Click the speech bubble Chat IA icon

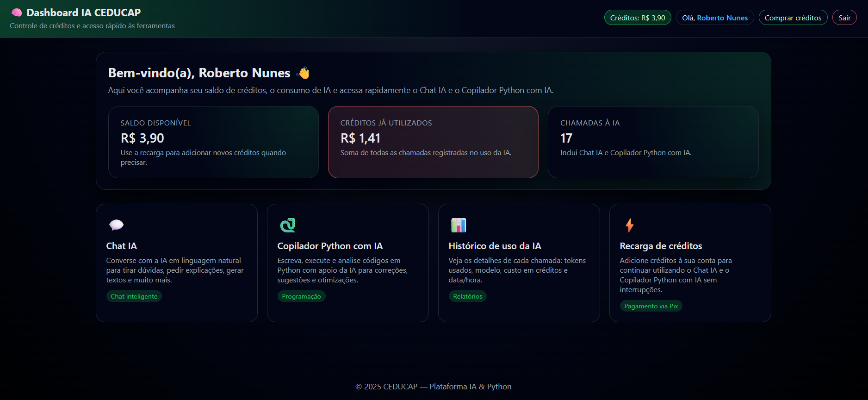(116, 225)
